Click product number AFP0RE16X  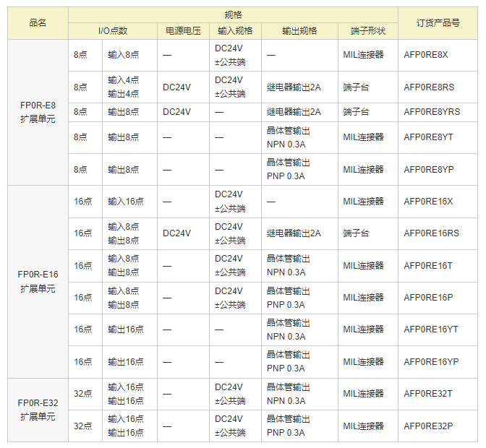[x=428, y=202]
